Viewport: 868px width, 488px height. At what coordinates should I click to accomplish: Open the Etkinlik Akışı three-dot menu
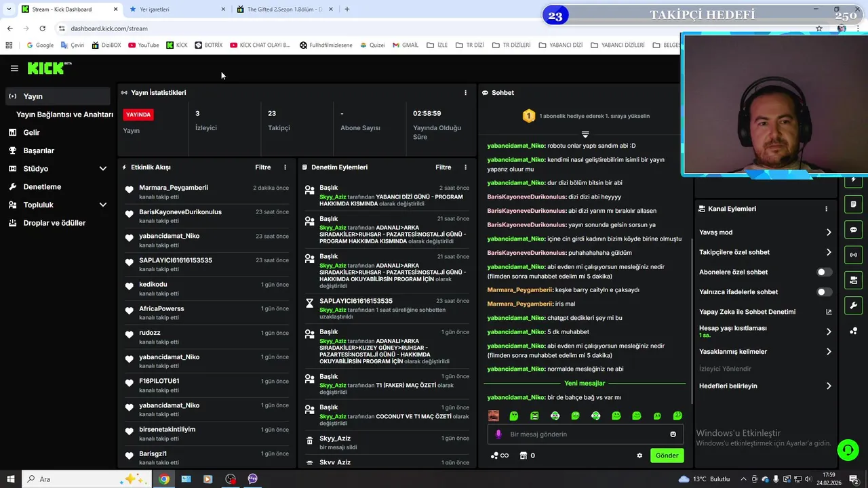tap(285, 167)
